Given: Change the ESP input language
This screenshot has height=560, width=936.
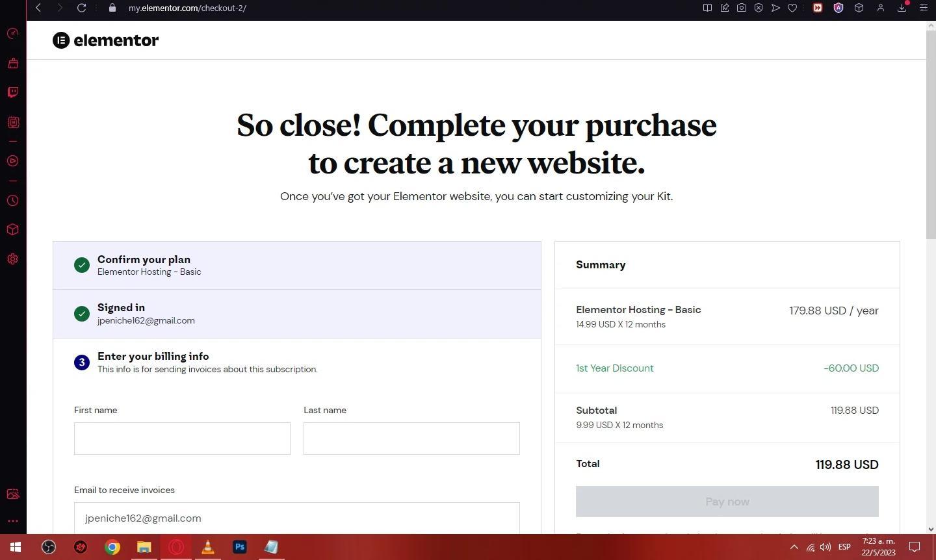Looking at the screenshot, I should coord(844,547).
